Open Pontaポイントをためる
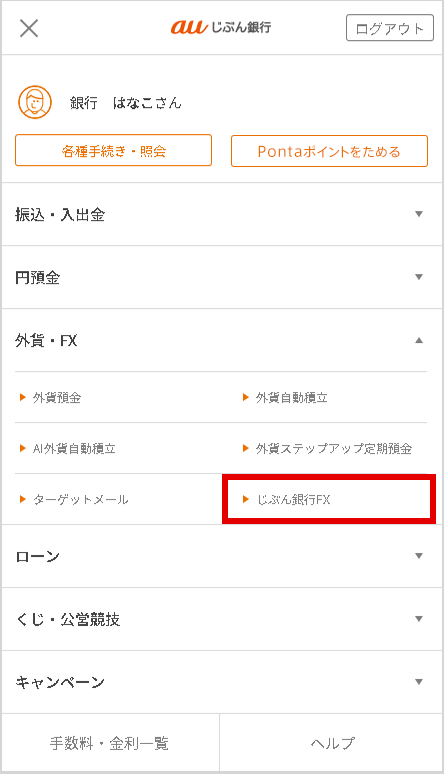Viewport: 444px width, 774px height. pos(329,151)
